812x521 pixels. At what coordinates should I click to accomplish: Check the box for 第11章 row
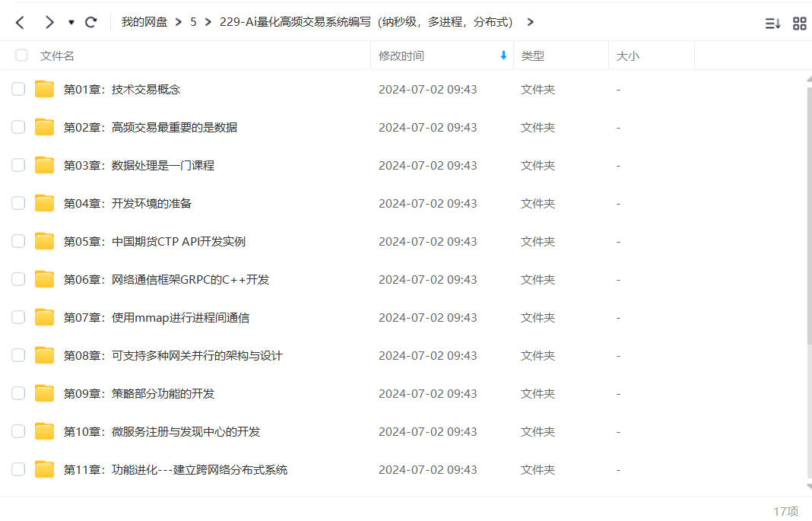pos(18,469)
